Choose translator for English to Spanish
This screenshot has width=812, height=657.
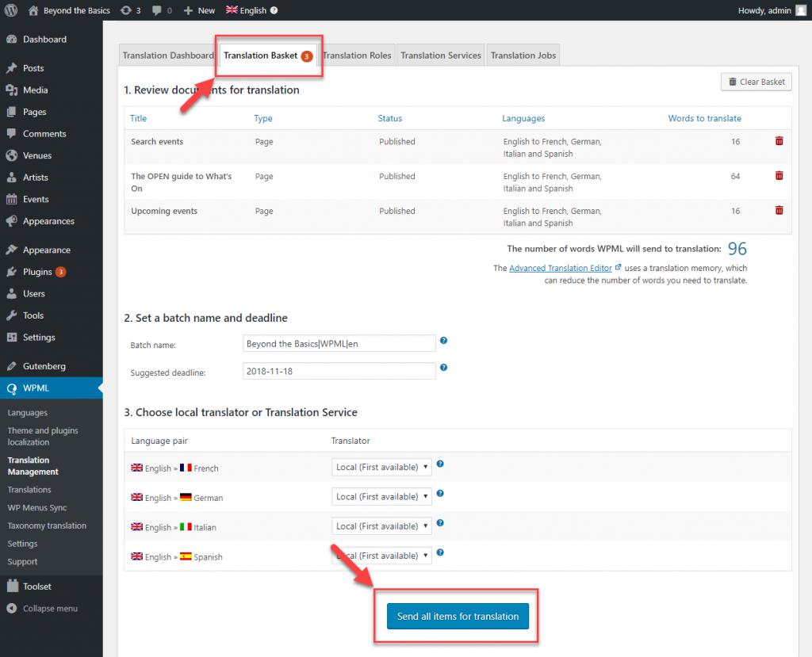pos(381,556)
